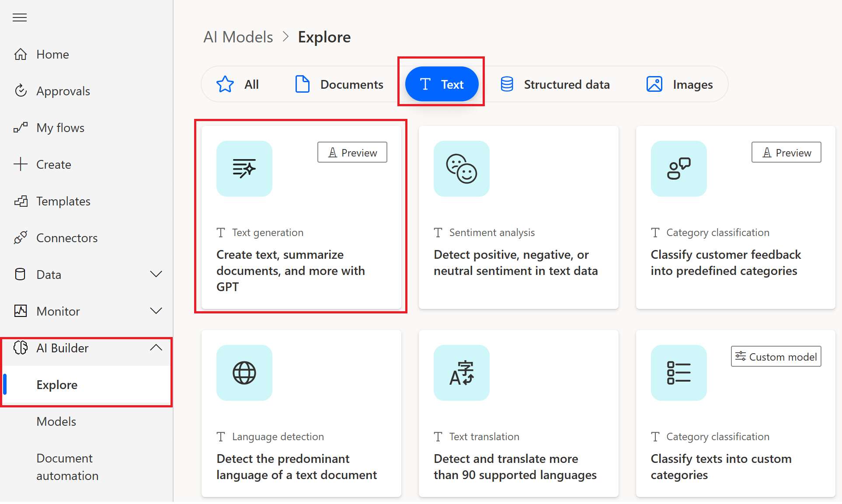
Task: Click the Sentiment analysis icon
Action: click(x=462, y=168)
